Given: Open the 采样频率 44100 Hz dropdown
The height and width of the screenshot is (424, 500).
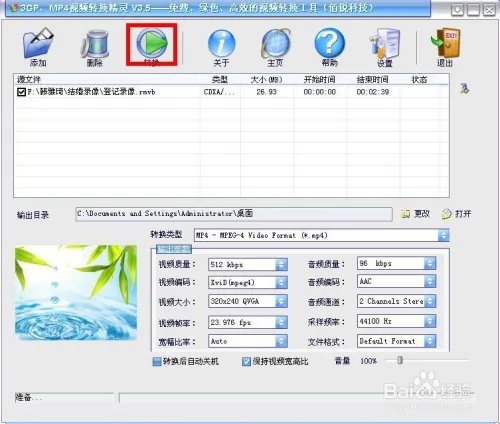Looking at the screenshot, I should click(x=430, y=321).
